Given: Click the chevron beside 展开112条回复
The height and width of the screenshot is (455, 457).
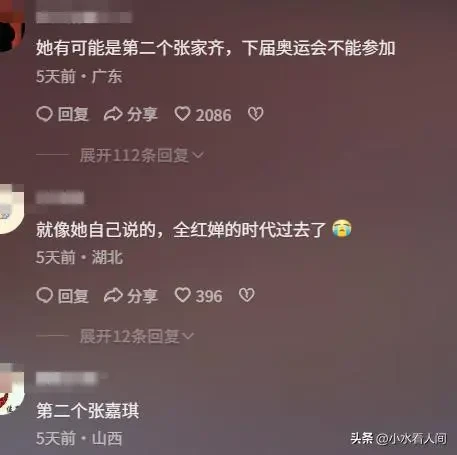Looking at the screenshot, I should click(198, 155).
